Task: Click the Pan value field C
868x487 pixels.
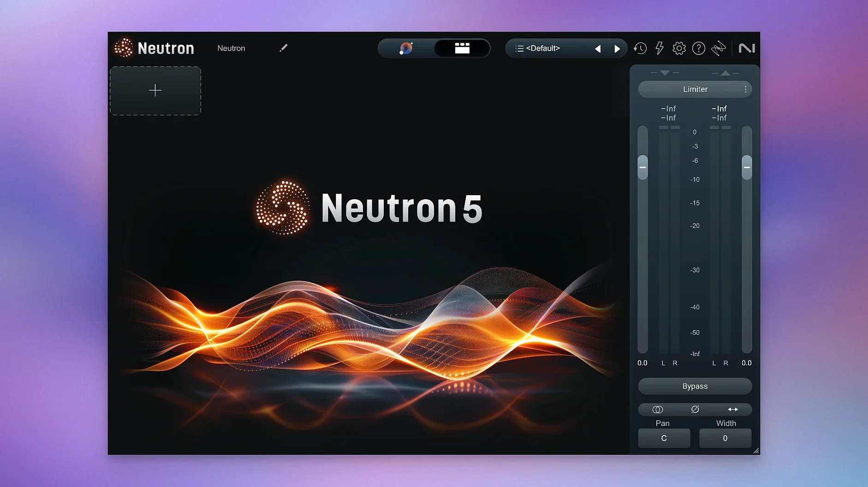Action: (664, 438)
